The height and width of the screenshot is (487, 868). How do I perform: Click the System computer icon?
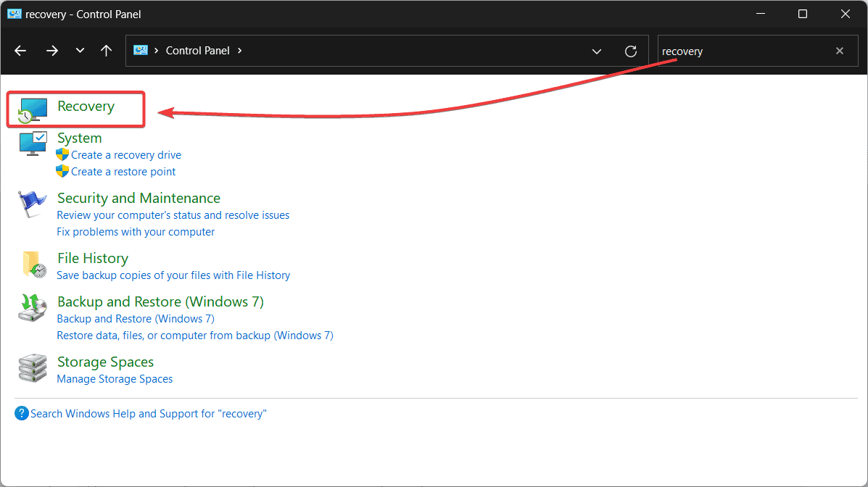33,144
